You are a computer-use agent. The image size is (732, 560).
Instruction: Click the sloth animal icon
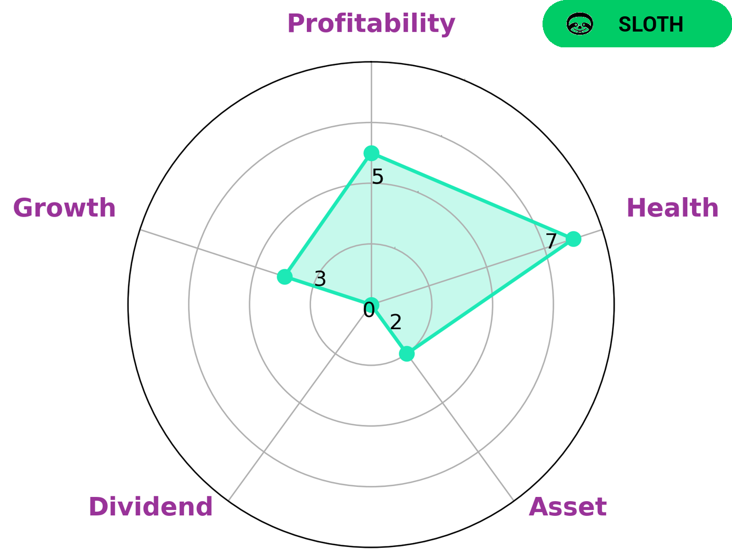coord(579,24)
